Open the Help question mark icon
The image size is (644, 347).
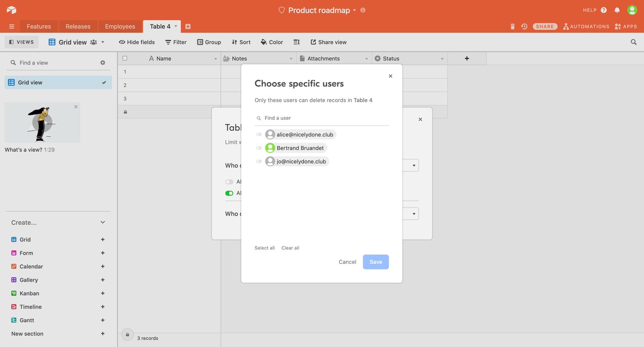604,10
